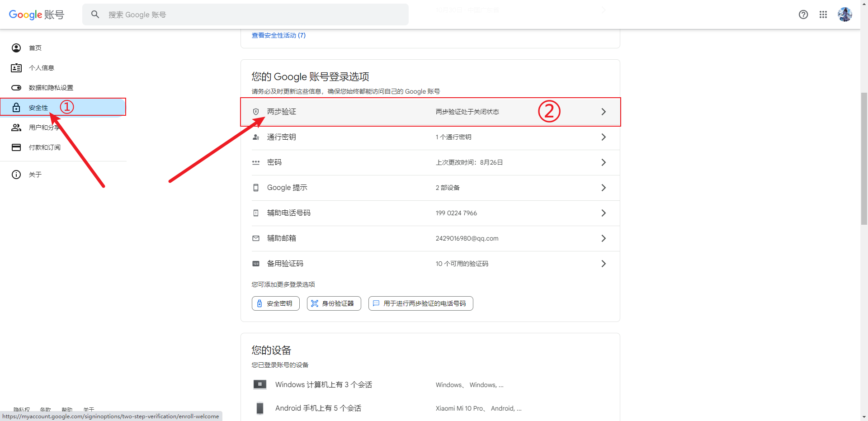Click the 安全性 lock icon

pyautogui.click(x=16, y=108)
